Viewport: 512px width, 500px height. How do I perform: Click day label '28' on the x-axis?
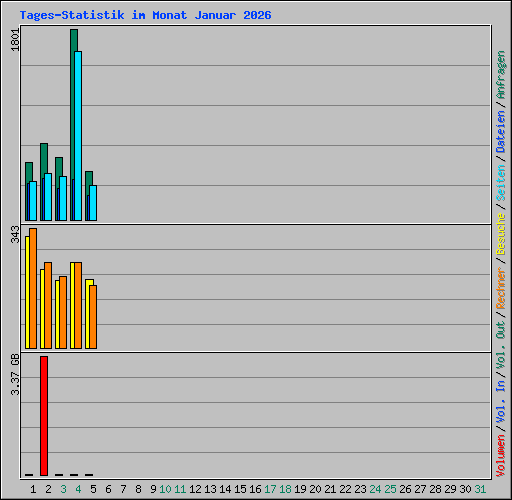click(x=435, y=489)
